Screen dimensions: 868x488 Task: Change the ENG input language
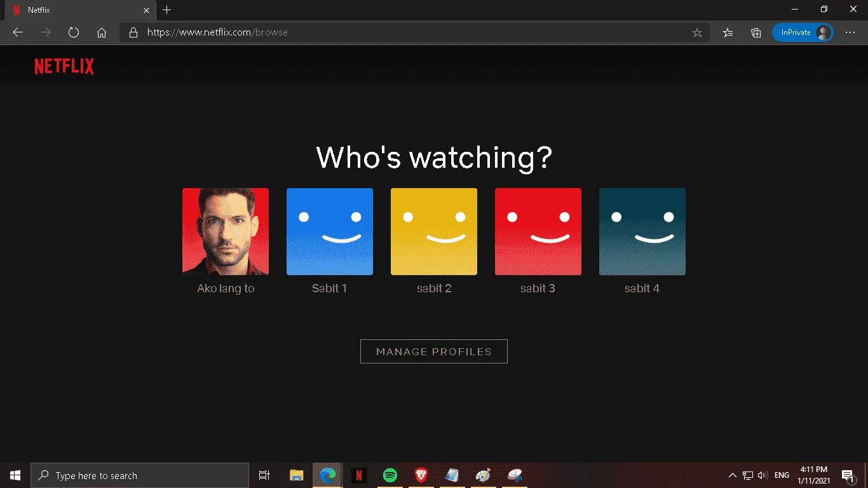[x=782, y=475]
